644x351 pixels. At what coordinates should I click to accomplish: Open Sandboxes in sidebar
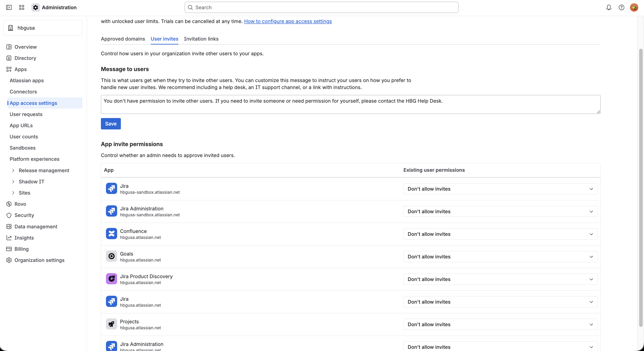click(x=23, y=148)
